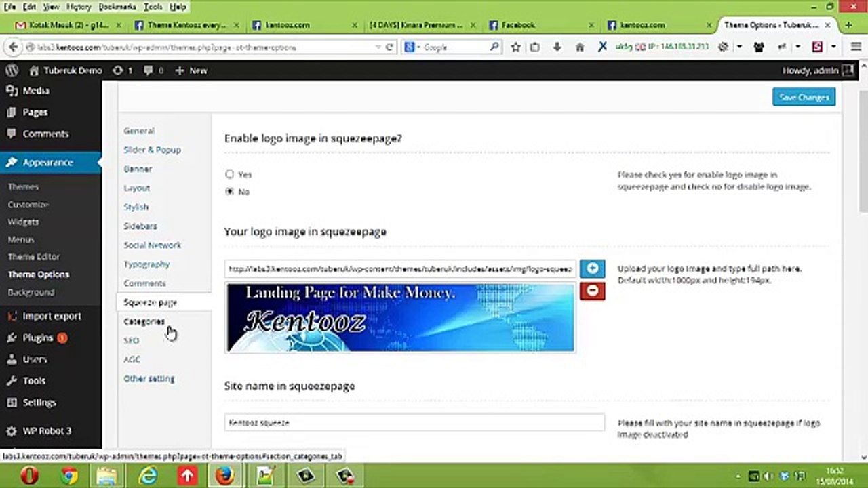868x488 pixels.
Task: Open the Sidebars options tab
Action: (x=140, y=226)
